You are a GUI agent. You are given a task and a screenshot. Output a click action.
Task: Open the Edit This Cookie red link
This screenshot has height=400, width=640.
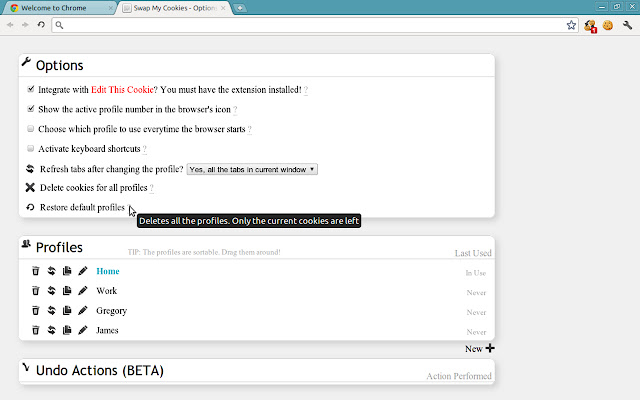point(122,90)
